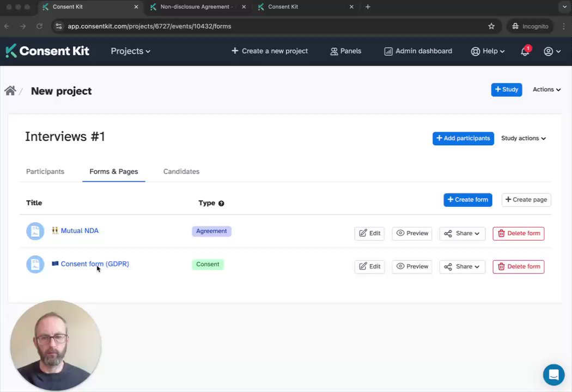Open the Consent form (GDPR) link
Viewport: 572px width, 392px height.
click(x=95, y=264)
